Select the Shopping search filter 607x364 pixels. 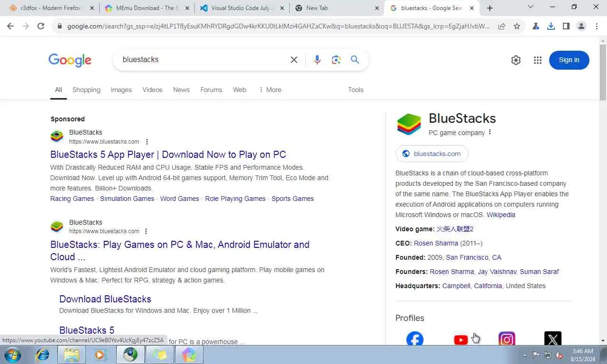(86, 90)
